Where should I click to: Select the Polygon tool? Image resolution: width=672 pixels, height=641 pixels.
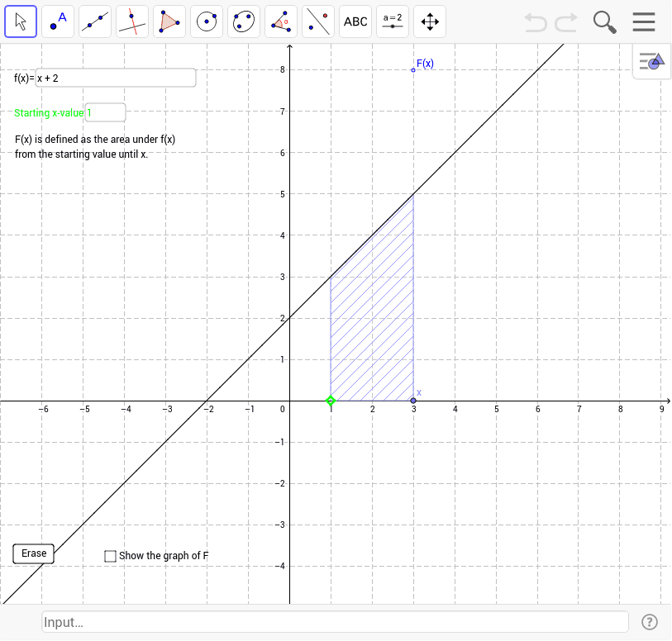(x=169, y=21)
